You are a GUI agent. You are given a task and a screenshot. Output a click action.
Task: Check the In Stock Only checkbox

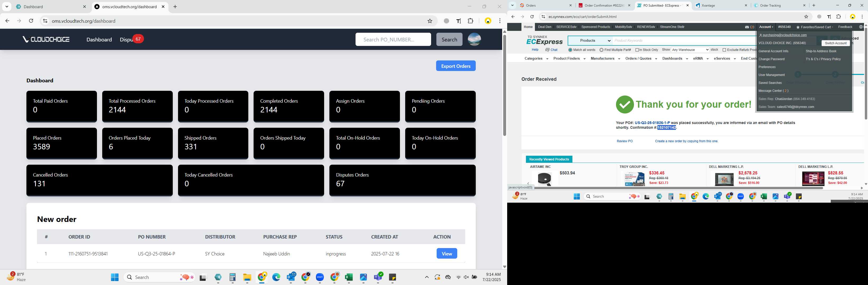(x=637, y=50)
